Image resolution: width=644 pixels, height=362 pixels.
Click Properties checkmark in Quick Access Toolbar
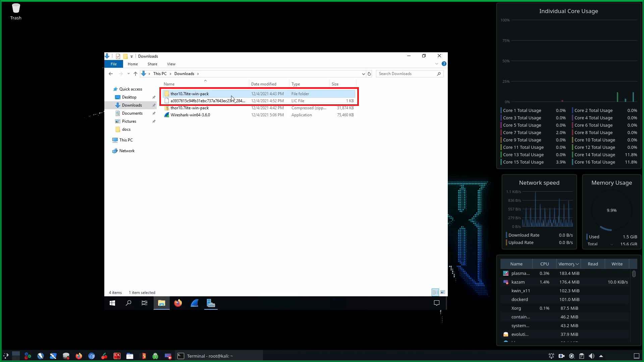pos(118,56)
